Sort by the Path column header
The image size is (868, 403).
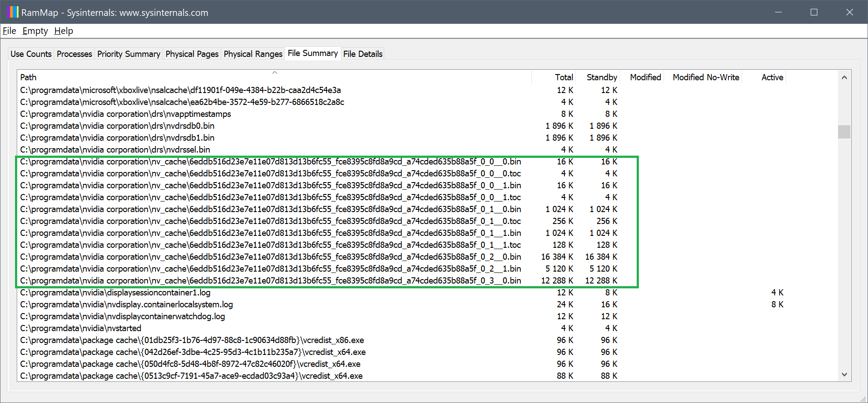coord(274,77)
